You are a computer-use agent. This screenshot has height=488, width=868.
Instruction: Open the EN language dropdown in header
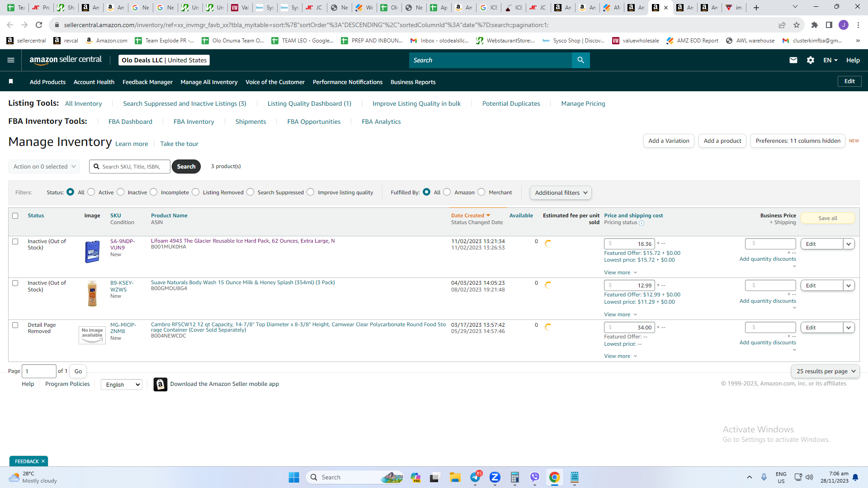830,60
